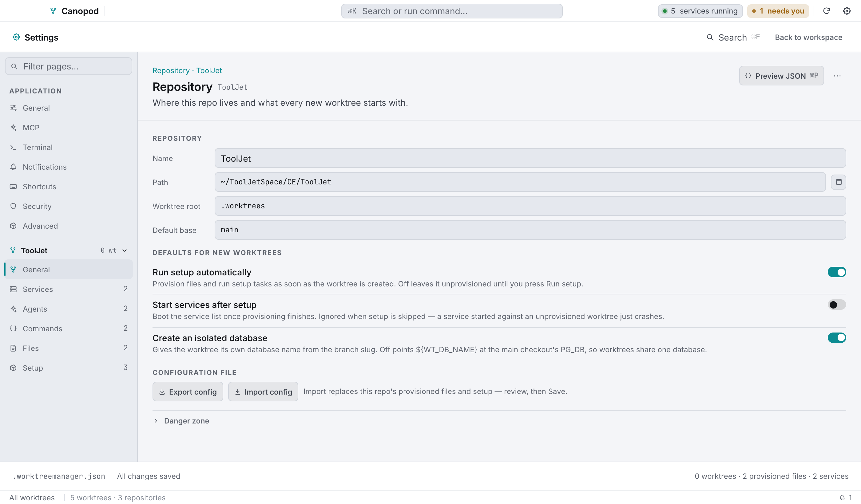The width and height of the screenshot is (861, 504).
Task: Click All worktrees in status bar
Action: 32,498
